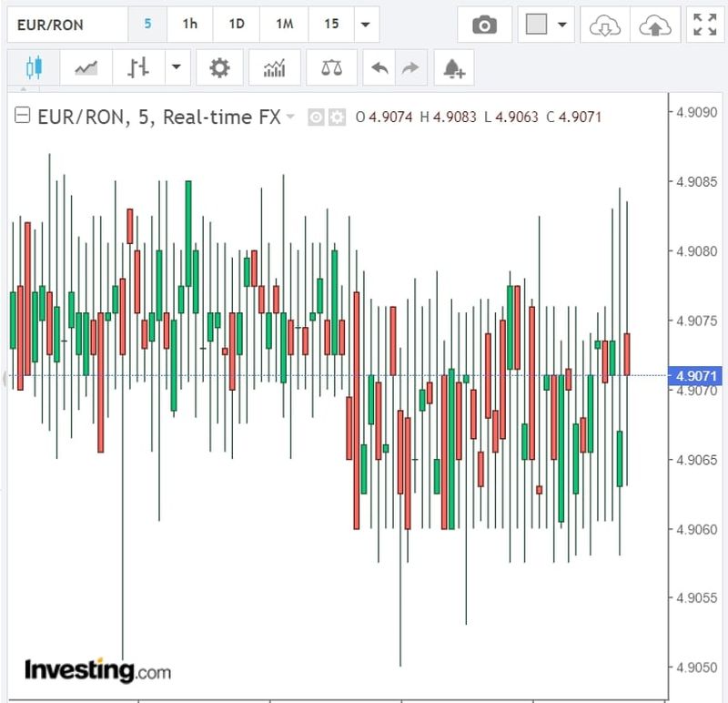The height and width of the screenshot is (703, 728).
Task: Take a chart snapshot with camera
Action: (485, 25)
